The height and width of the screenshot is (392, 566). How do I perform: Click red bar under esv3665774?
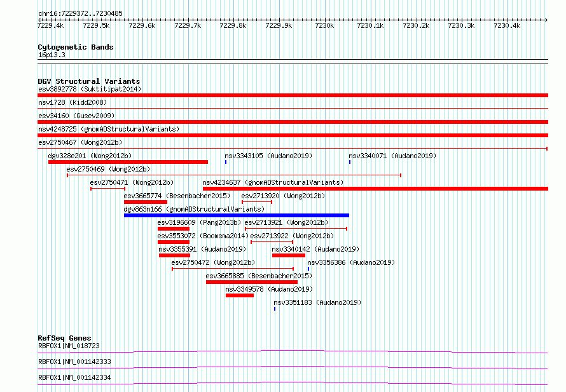pos(146,202)
